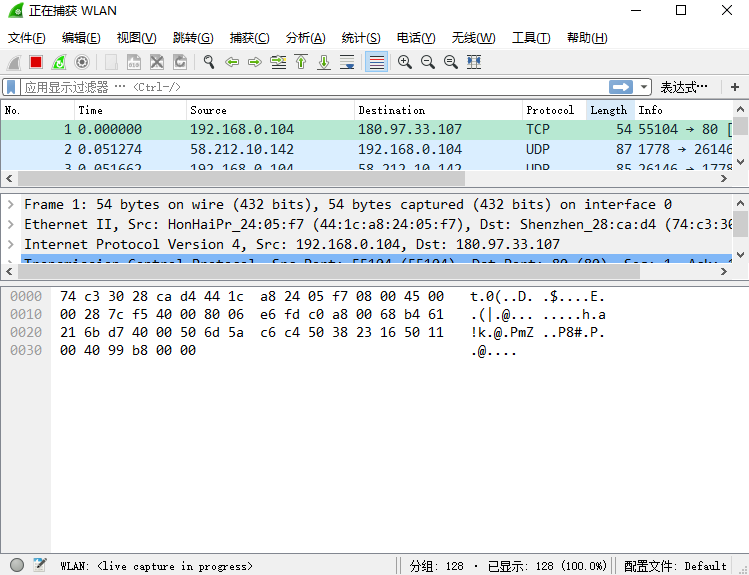Viewport: 749px width, 575px height.
Task: Select packet 1 TCP row
Action: (x=366, y=129)
